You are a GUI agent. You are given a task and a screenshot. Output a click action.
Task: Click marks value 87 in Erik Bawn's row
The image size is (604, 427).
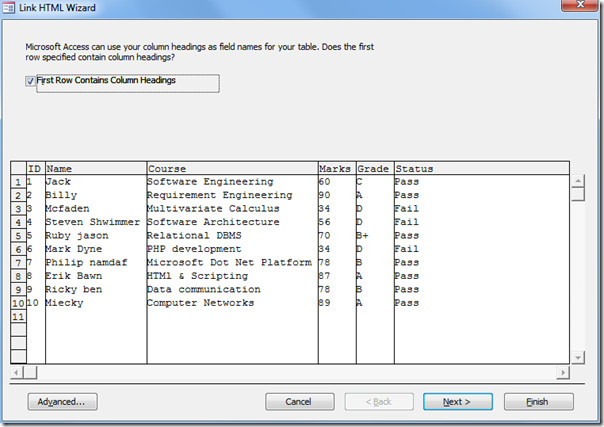(x=337, y=276)
